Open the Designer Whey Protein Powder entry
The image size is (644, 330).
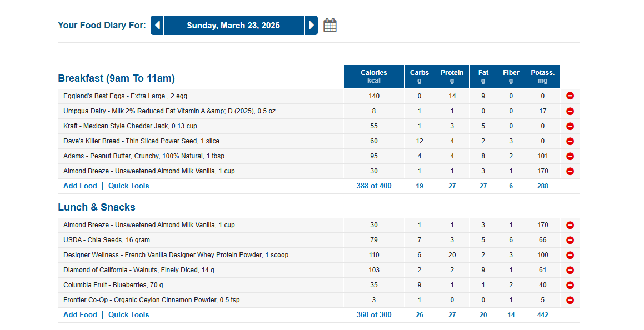(176, 255)
